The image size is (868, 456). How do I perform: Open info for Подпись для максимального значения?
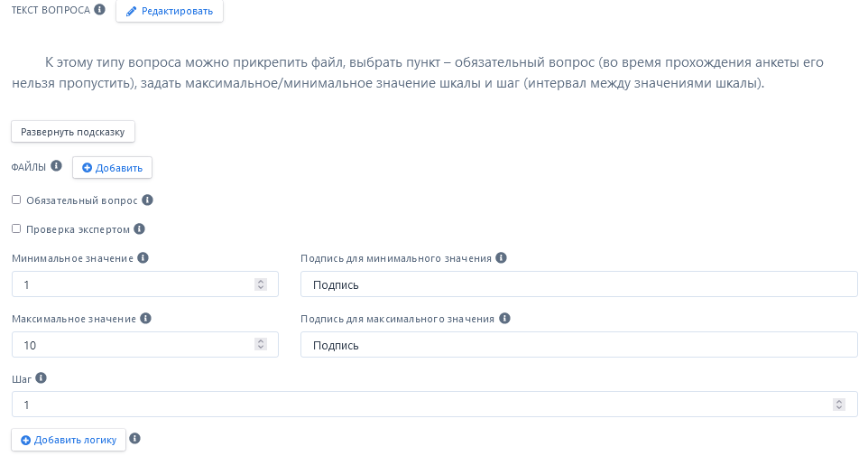(x=504, y=318)
